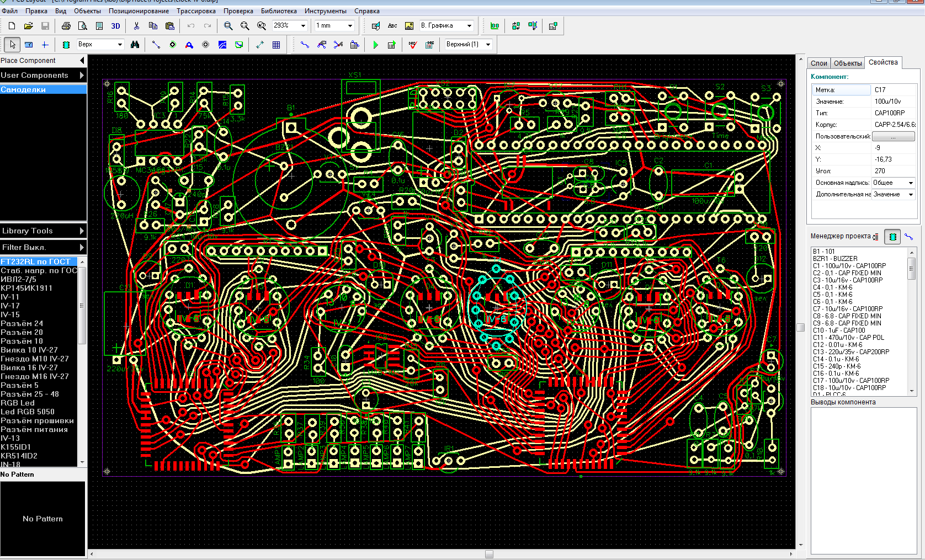Click the place text Abc tool

(x=392, y=26)
